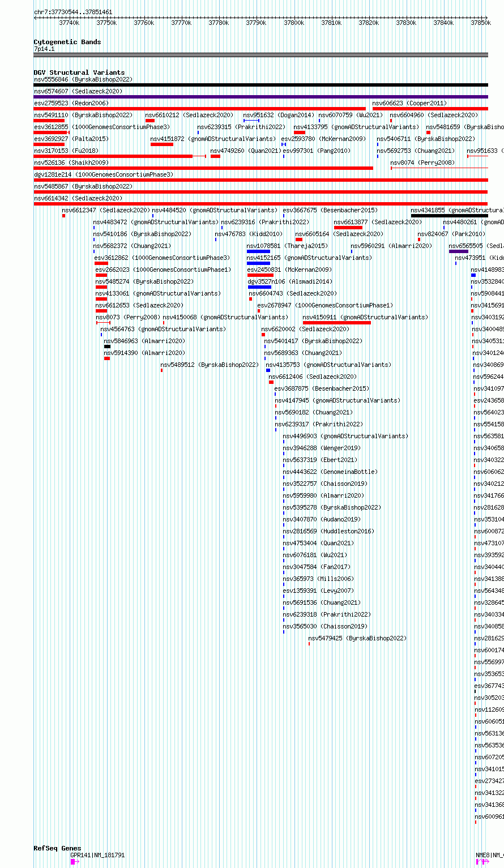
Task: Select variant esv3667675 (Besenbacher2015)
Action: click(x=330, y=210)
